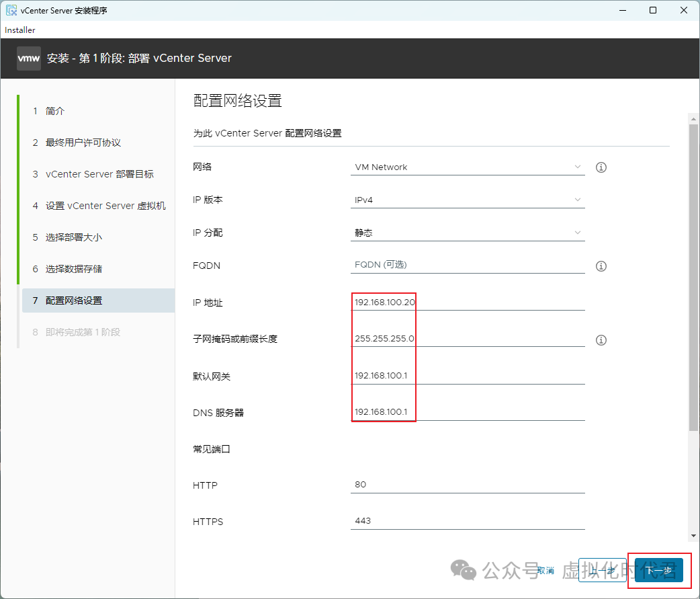This screenshot has height=599, width=700.
Task: Click the IP address field 192.168.100.20
Action: tap(468, 303)
